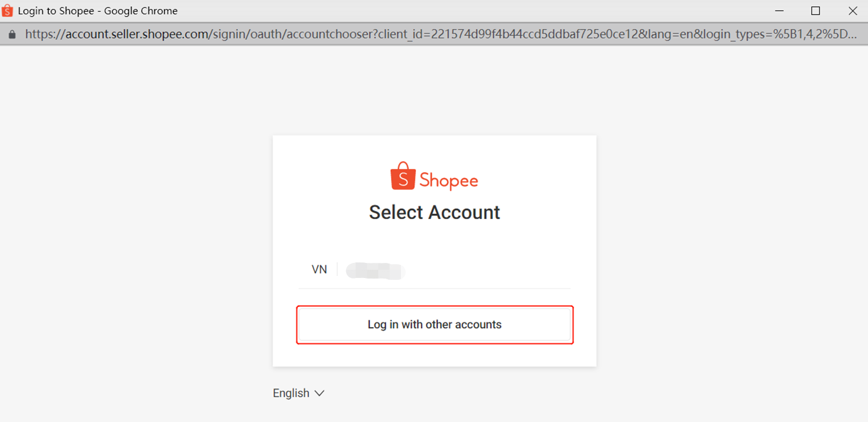
Task: Click the Select Account heading
Action: (434, 213)
